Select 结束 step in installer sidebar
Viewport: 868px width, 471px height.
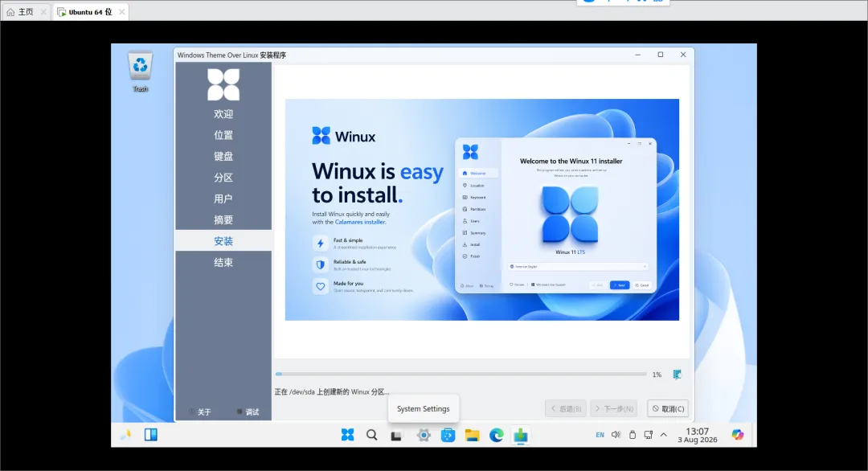point(223,262)
